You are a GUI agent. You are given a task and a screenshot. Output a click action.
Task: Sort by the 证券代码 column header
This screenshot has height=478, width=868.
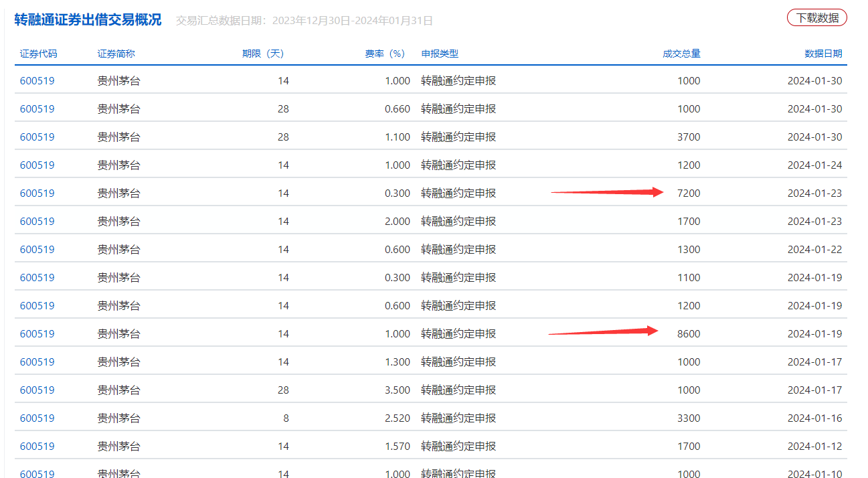point(38,54)
